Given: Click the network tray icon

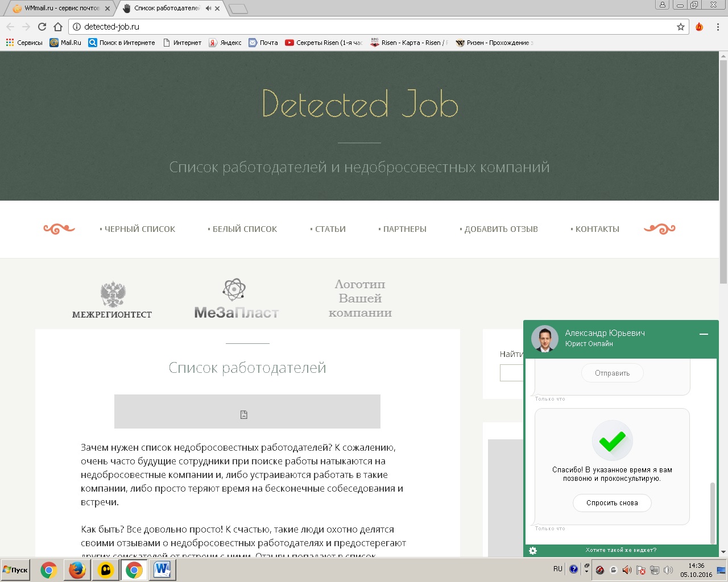Looking at the screenshot, I should click(655, 570).
